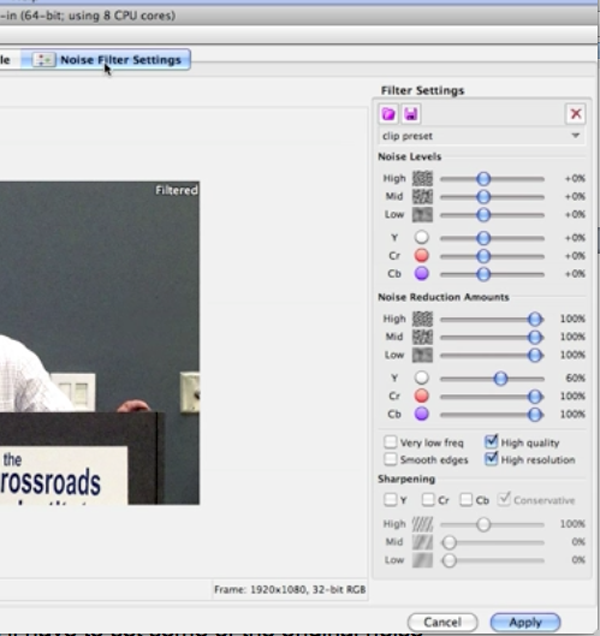Viewport: 600px width, 636px height.
Task: Click the Noise Levels Low slider handle
Action: [483, 215]
